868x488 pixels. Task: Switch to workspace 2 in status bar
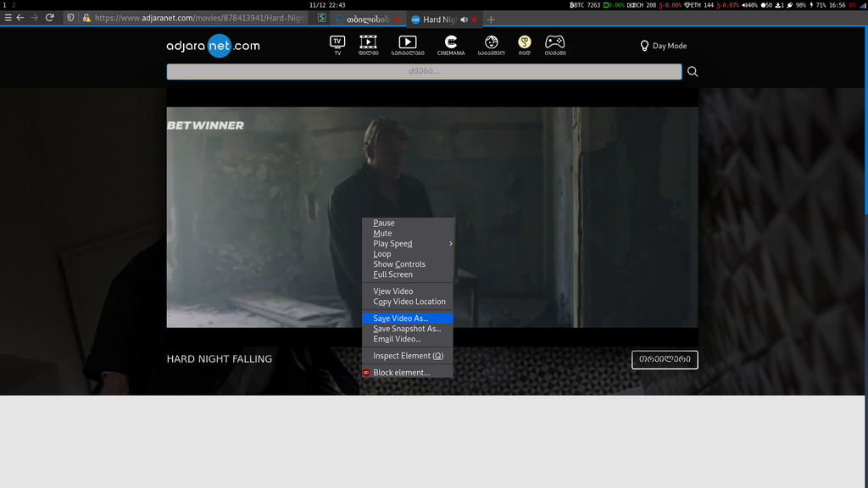14,5
